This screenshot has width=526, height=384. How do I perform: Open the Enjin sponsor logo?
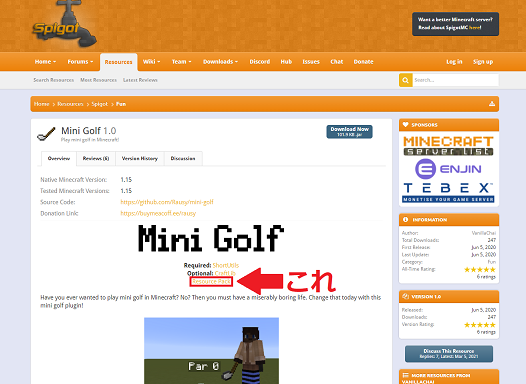pyautogui.click(x=449, y=169)
